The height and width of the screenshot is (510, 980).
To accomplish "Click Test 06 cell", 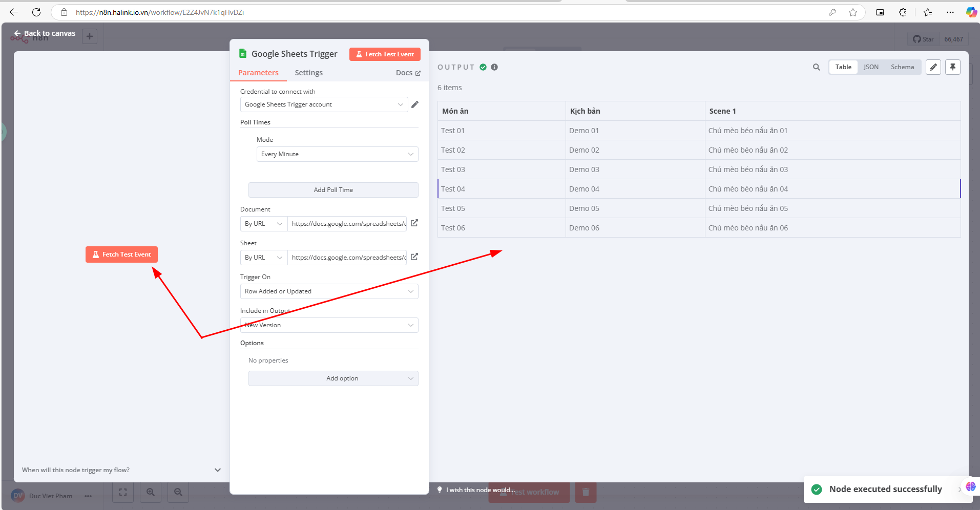I will tap(502, 228).
